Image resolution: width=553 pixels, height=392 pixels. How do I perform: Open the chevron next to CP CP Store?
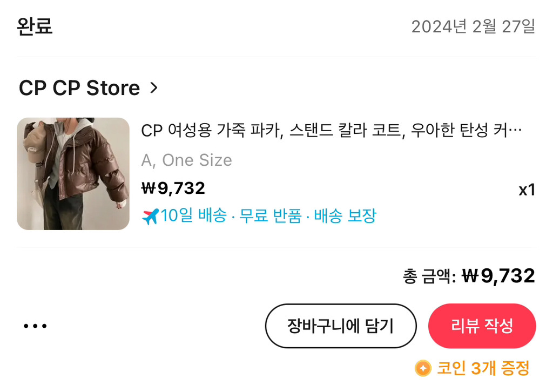(x=154, y=88)
